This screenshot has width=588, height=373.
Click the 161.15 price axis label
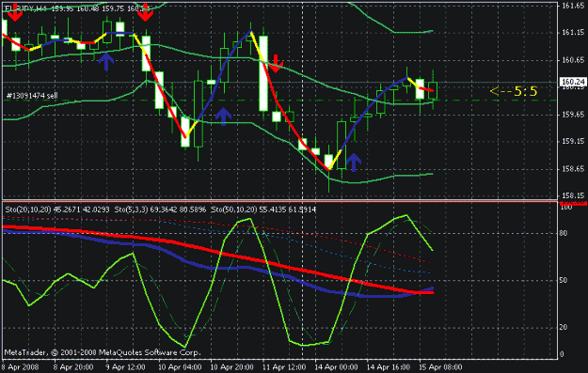point(573,33)
